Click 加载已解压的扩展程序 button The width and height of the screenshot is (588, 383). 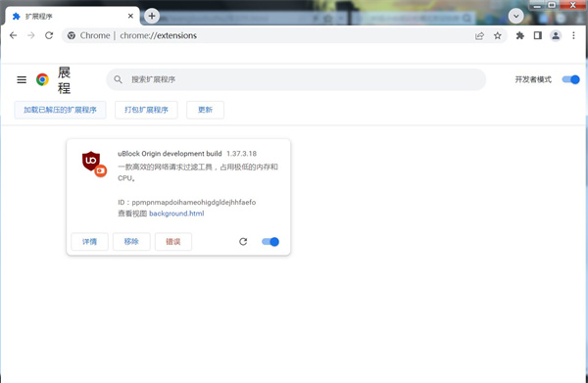pos(60,110)
